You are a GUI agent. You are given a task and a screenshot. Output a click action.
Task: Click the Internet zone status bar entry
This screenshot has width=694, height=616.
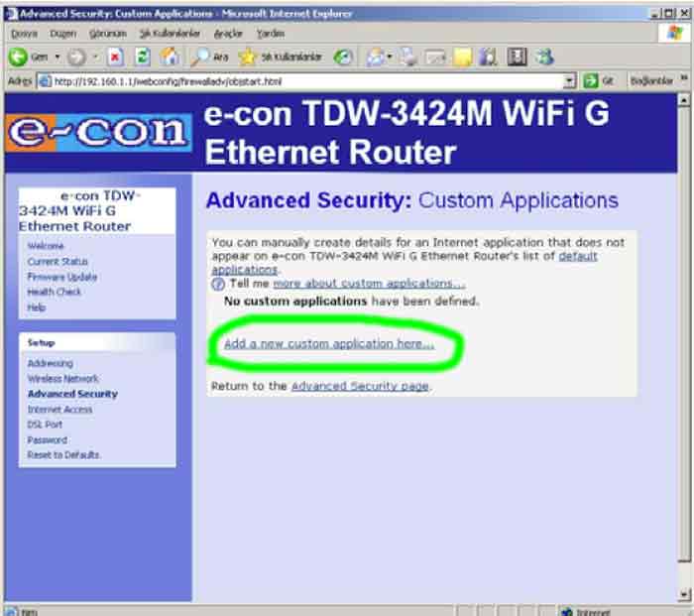pos(587,612)
